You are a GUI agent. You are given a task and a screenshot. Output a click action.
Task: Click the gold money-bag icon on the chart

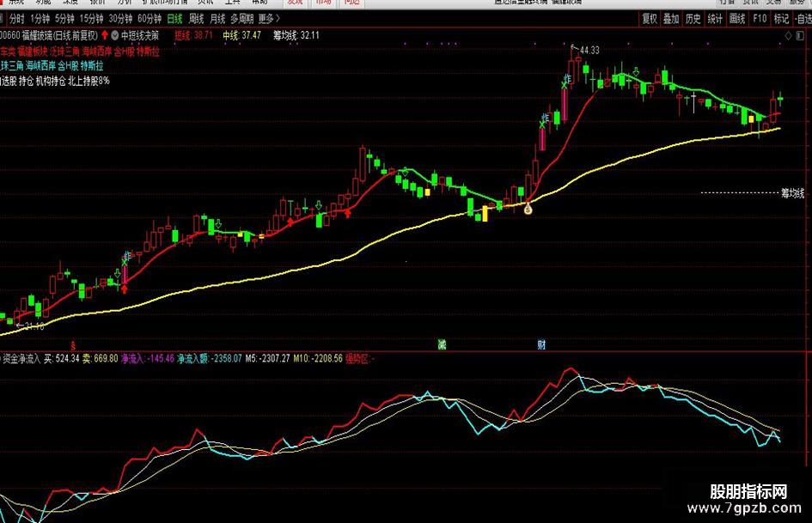(528, 210)
